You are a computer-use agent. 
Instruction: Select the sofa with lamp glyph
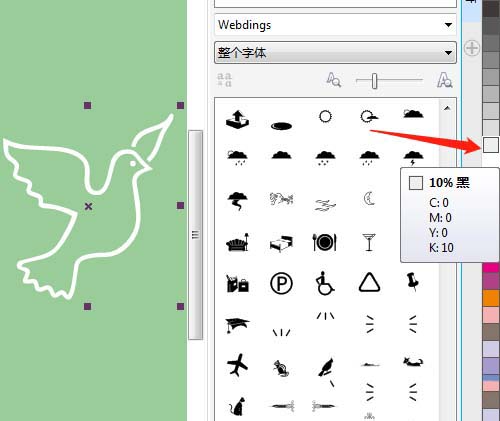[x=237, y=242]
